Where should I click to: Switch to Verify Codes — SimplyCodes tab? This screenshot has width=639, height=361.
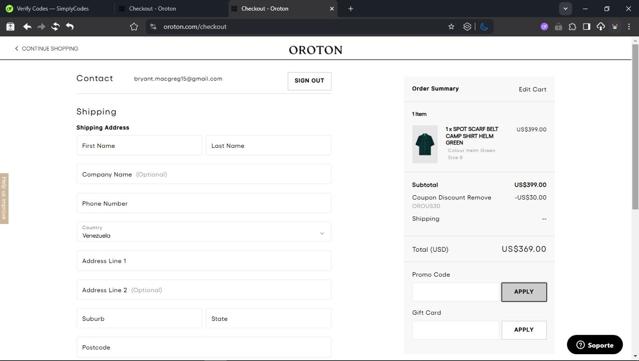[x=53, y=9]
